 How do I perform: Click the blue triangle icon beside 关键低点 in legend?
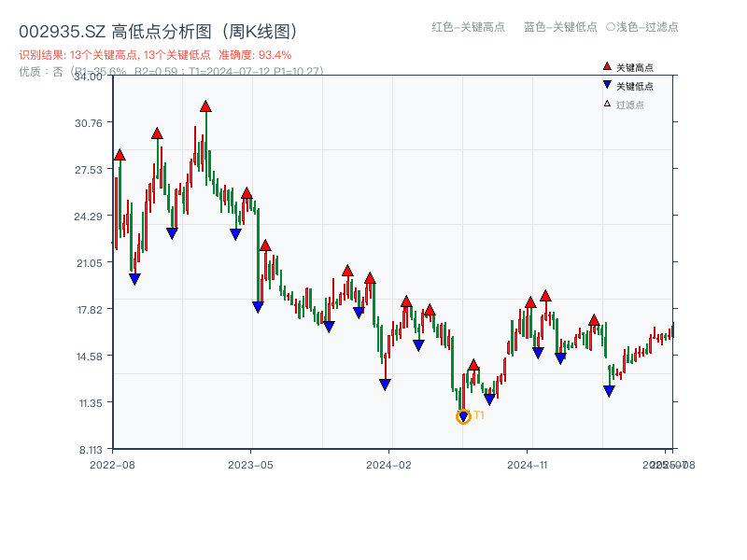click(607, 85)
